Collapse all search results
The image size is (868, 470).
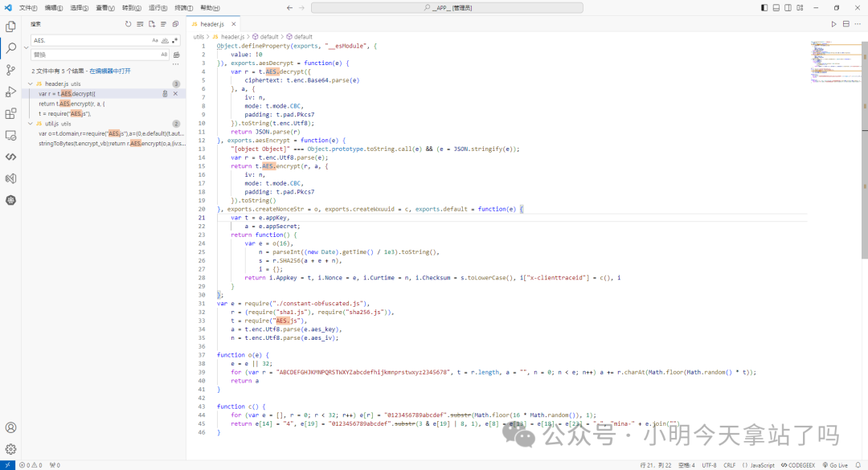[175, 24]
